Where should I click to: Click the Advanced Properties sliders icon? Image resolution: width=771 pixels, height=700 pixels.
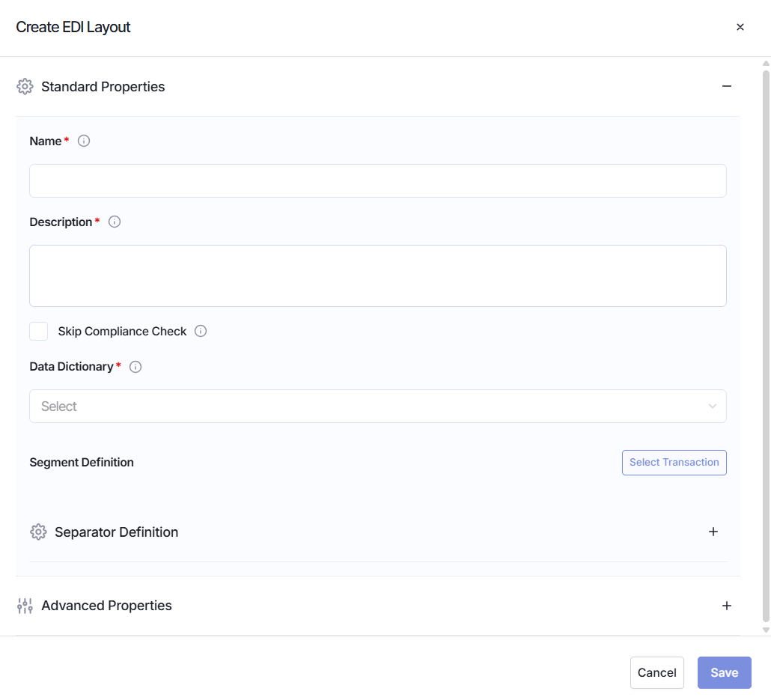[x=25, y=606]
